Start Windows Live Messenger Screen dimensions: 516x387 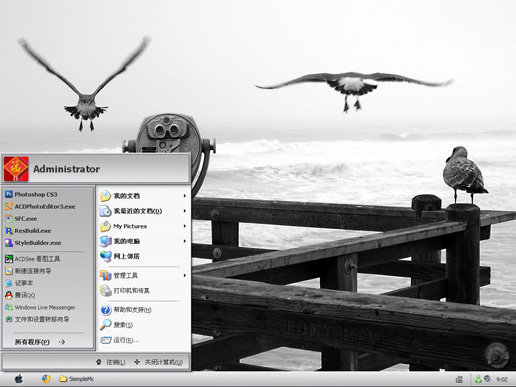tap(40, 307)
